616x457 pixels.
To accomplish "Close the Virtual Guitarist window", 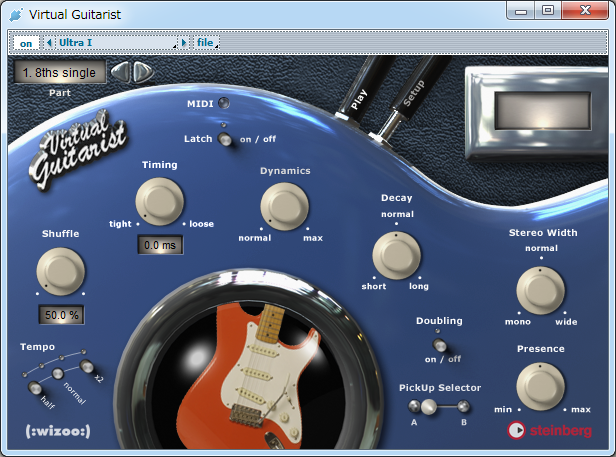I will (585, 11).
